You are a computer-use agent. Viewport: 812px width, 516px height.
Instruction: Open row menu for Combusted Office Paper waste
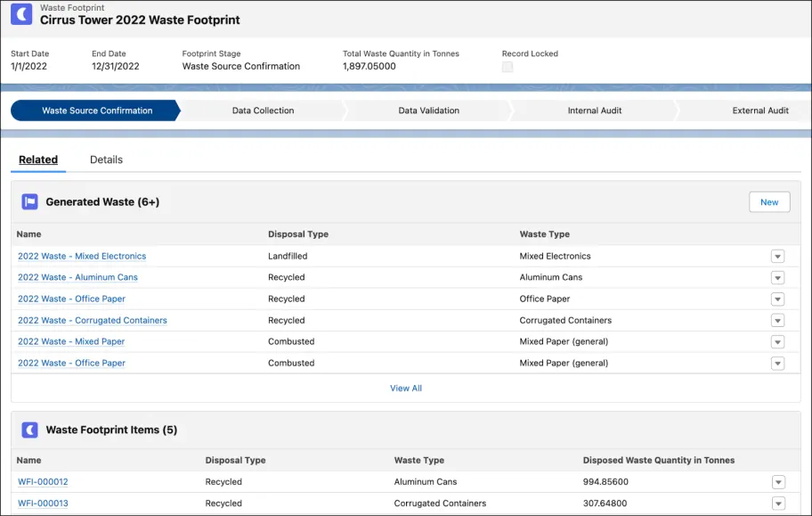[777, 364]
